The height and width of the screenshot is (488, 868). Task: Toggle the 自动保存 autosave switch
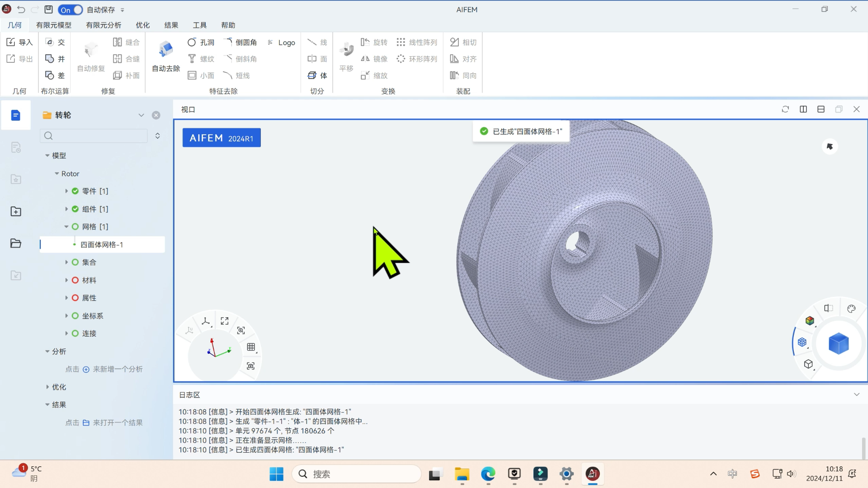(71, 9)
